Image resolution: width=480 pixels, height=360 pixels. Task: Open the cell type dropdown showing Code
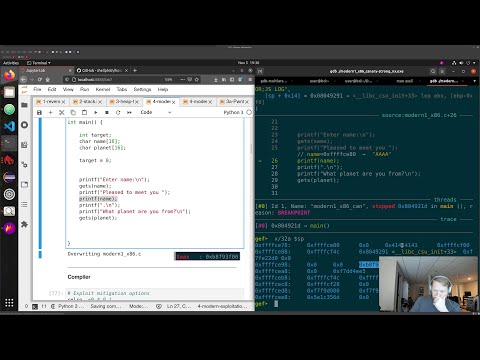[x=156, y=112]
